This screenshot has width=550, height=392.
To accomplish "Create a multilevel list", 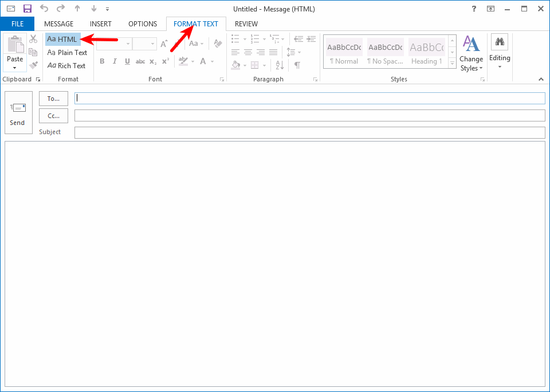I will (x=274, y=38).
